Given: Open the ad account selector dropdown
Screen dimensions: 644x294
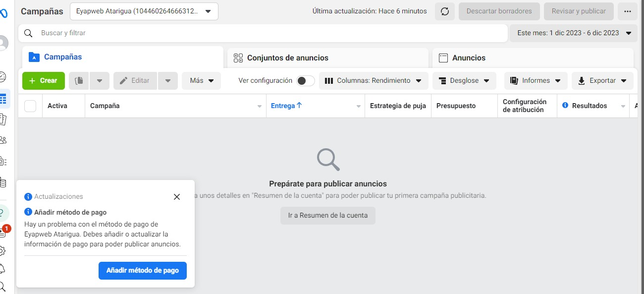Looking at the screenshot, I should coord(144,11).
